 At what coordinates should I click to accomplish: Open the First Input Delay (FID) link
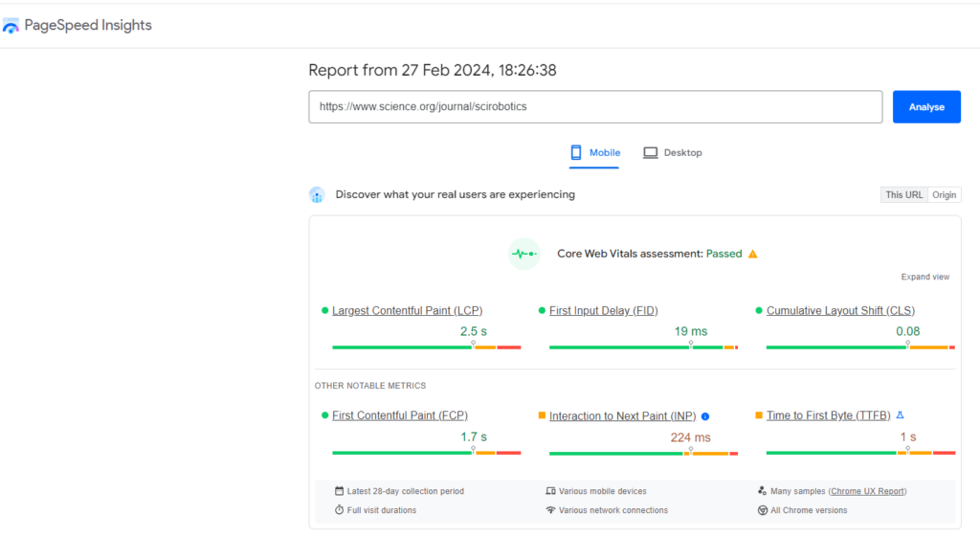point(603,311)
